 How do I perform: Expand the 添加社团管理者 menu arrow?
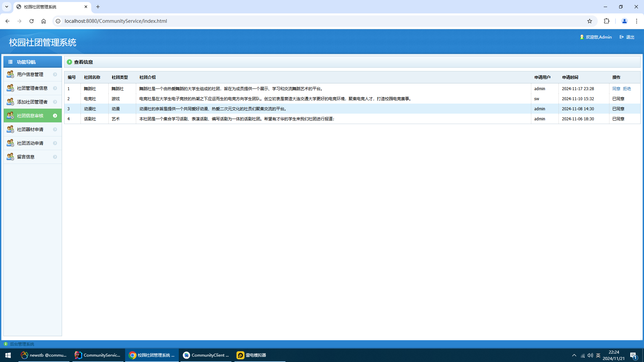55,102
